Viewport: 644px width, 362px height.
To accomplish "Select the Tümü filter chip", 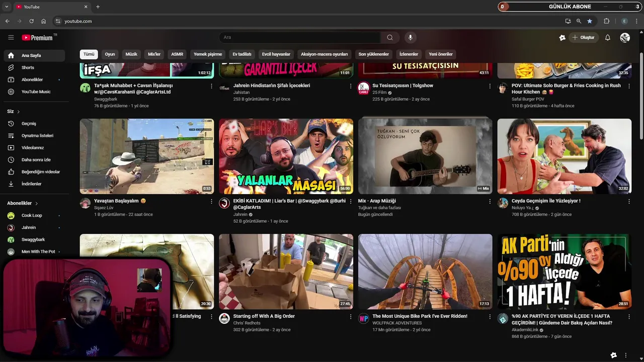I will click(89, 54).
